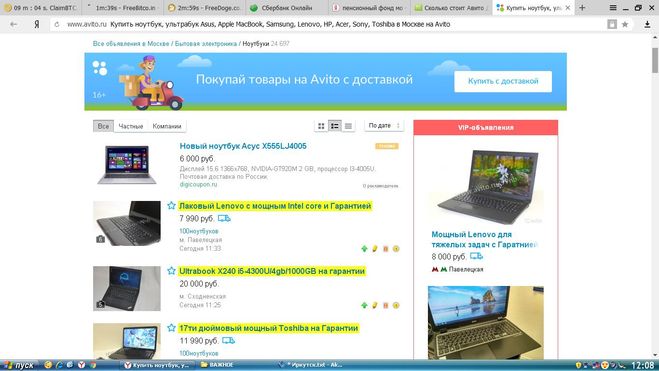Image resolution: width=659 pixels, height=371 pixels.
Task: Open Ultrabook X240 listing title
Action: coord(272,271)
